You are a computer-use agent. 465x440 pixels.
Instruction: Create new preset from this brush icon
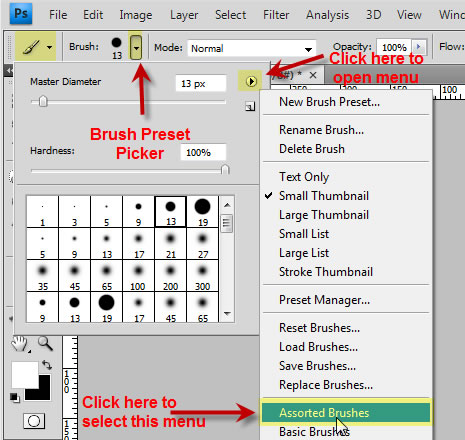click(x=250, y=107)
